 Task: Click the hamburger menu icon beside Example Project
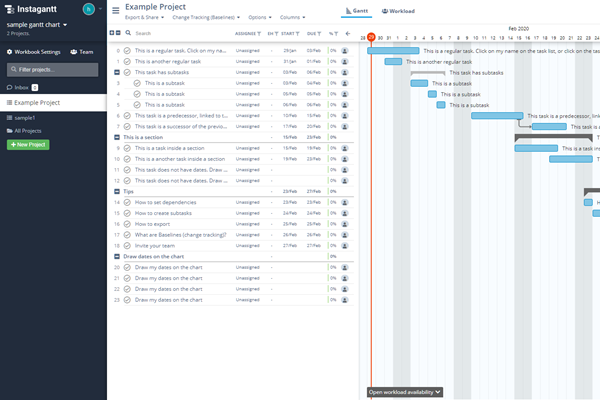115,10
